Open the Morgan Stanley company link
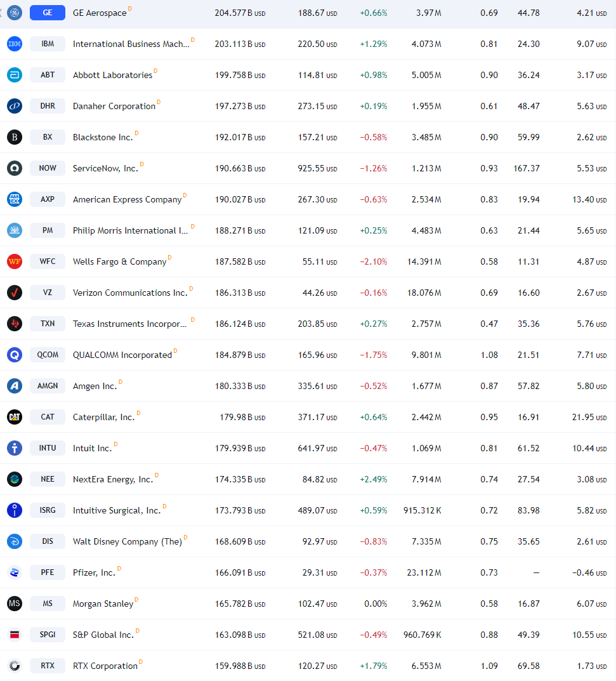Image resolution: width=616 pixels, height=681 pixels. 103,604
